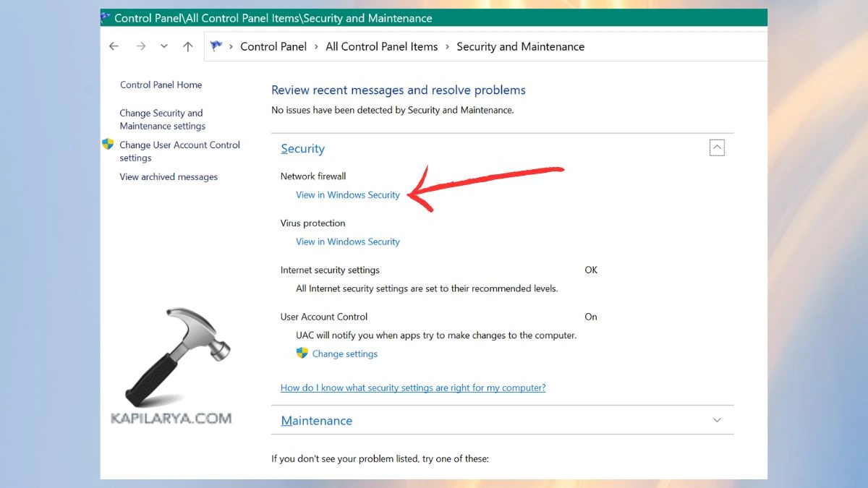Open View archived messages link
868x488 pixels.
[x=169, y=176]
